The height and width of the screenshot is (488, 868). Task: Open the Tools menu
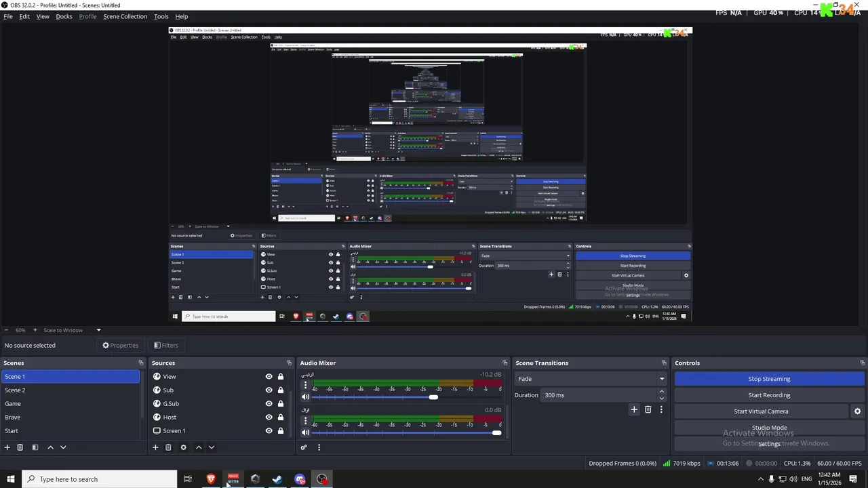161,16
